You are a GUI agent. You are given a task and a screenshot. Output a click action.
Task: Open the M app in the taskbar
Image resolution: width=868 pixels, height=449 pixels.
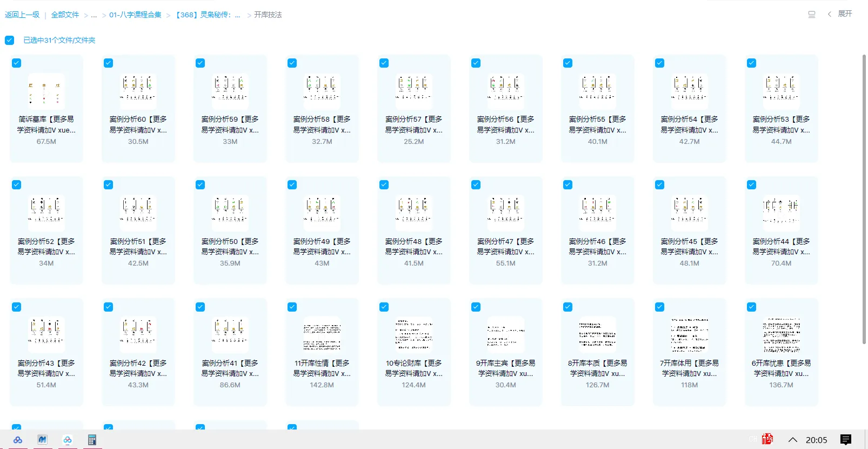click(x=42, y=440)
